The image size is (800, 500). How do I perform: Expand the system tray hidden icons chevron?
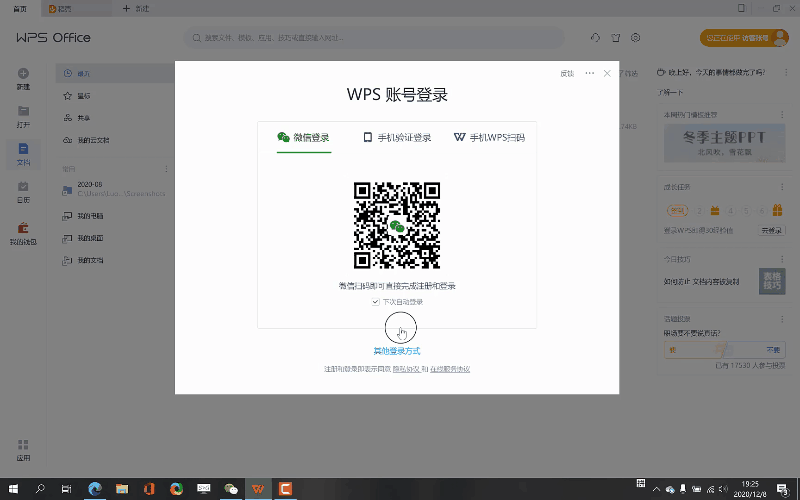click(x=656, y=489)
